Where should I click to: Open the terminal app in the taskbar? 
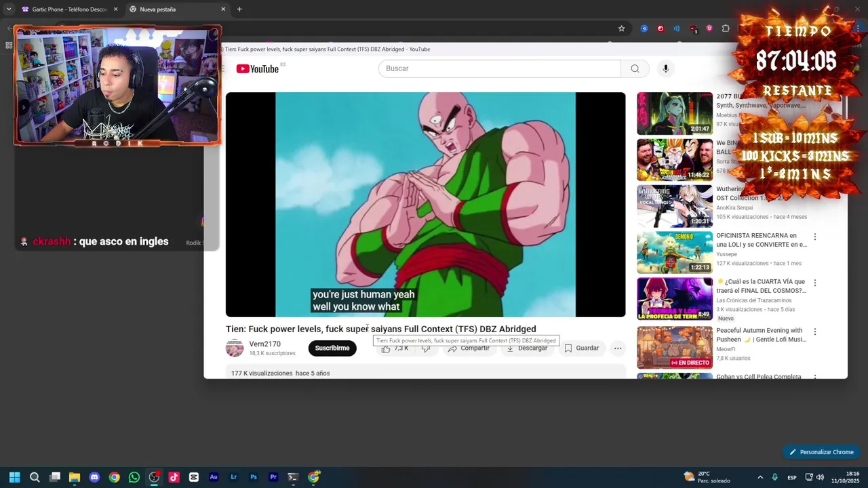click(293, 477)
